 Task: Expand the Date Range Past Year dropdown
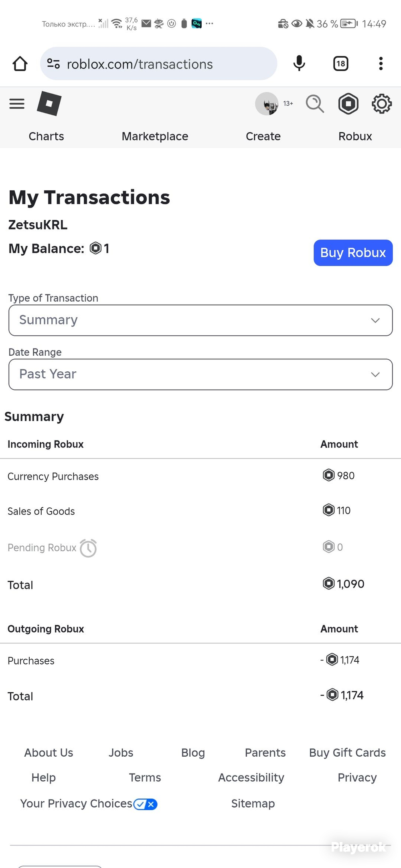point(200,374)
